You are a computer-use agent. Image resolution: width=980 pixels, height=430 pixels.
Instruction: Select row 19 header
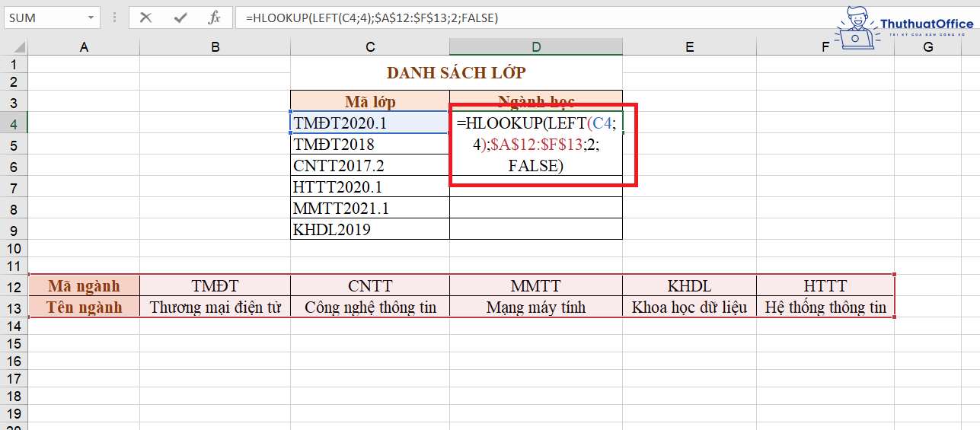coord(14,412)
